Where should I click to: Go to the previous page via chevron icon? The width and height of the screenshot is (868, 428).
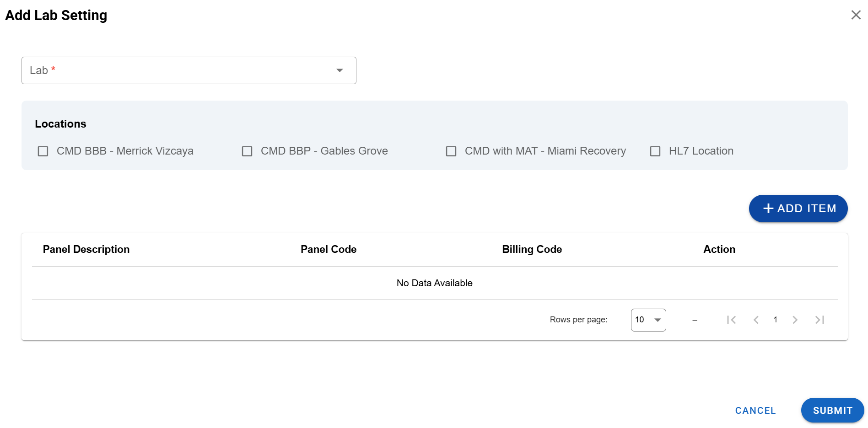pyautogui.click(x=756, y=320)
